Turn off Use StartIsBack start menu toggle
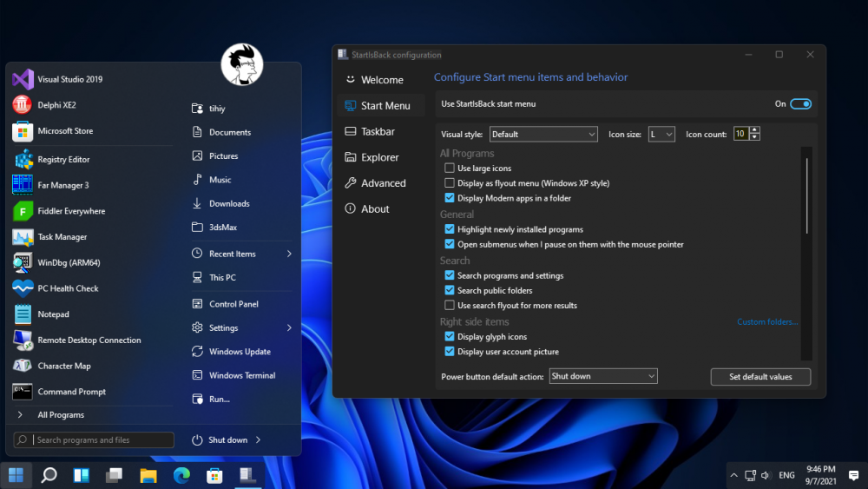The width and height of the screenshot is (868, 489). point(799,104)
